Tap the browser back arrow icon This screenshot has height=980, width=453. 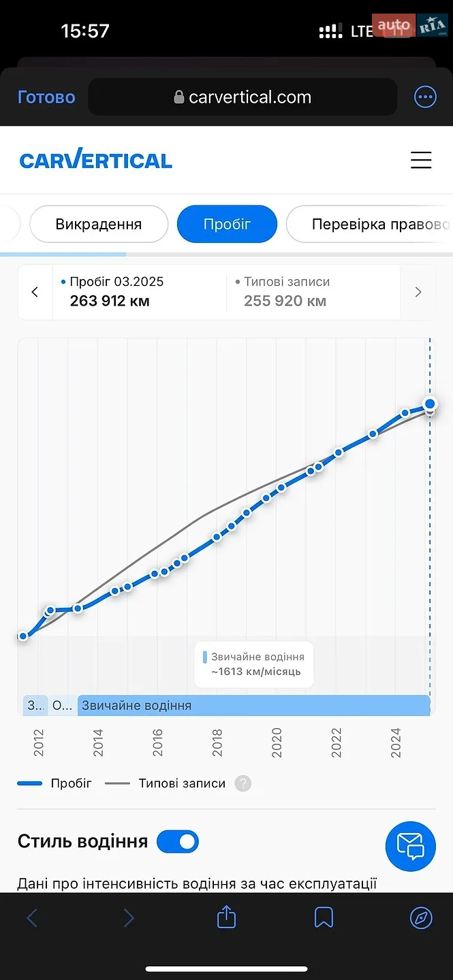(32, 918)
